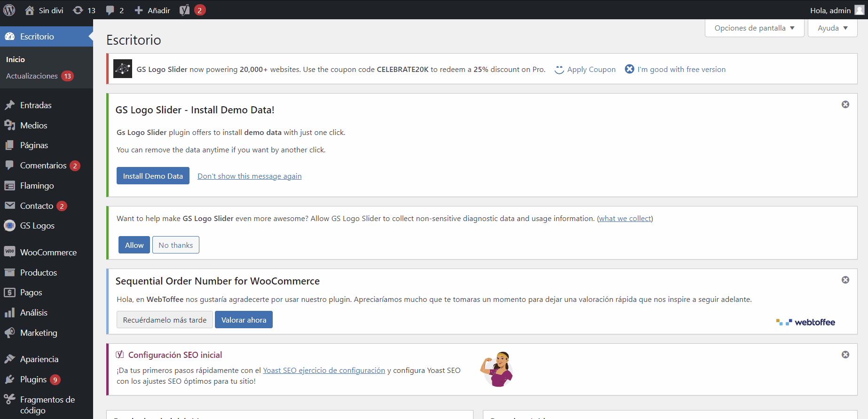This screenshot has height=419, width=868.
Task: Expand Opciones de pantalla dropdown
Action: [x=754, y=28]
